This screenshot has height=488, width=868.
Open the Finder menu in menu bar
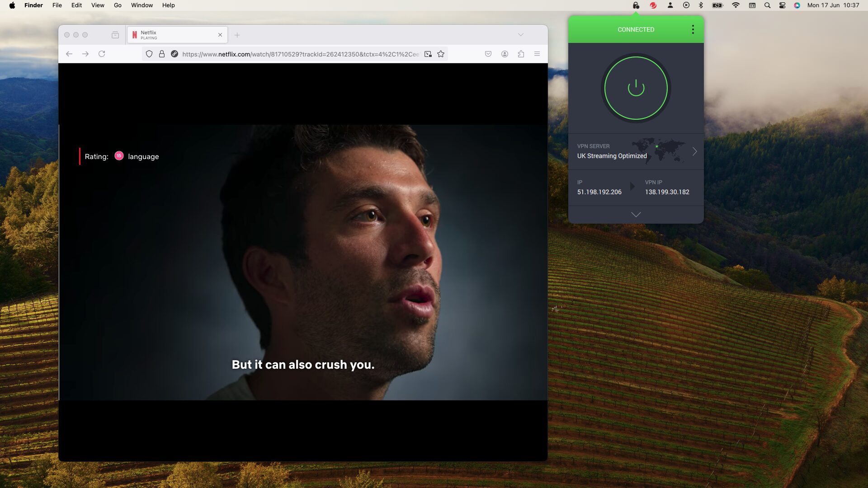[x=33, y=5]
